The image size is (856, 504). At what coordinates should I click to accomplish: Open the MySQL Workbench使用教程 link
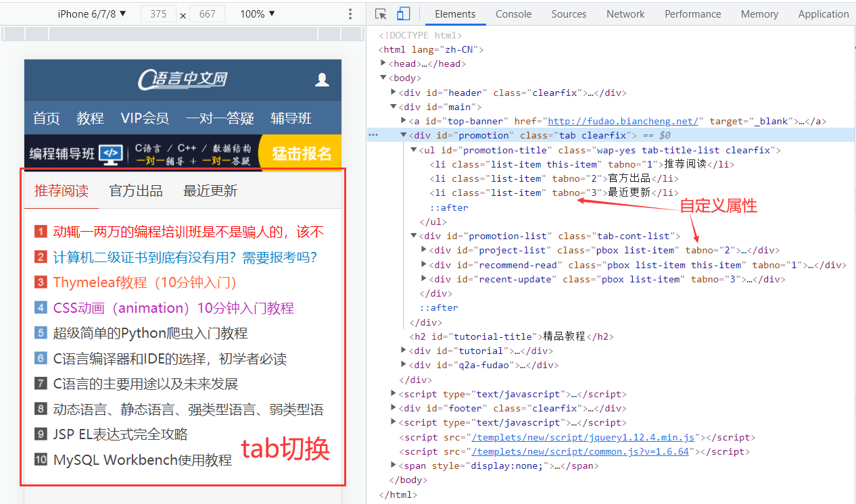[x=143, y=460]
